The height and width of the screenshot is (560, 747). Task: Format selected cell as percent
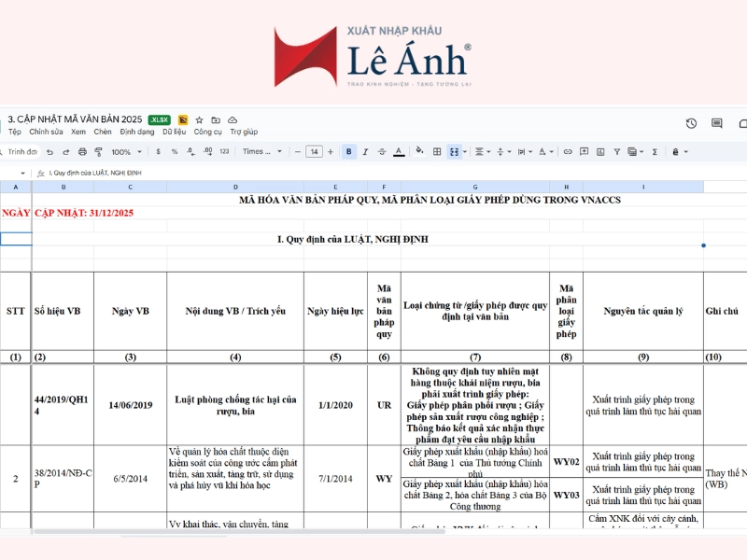point(176,149)
